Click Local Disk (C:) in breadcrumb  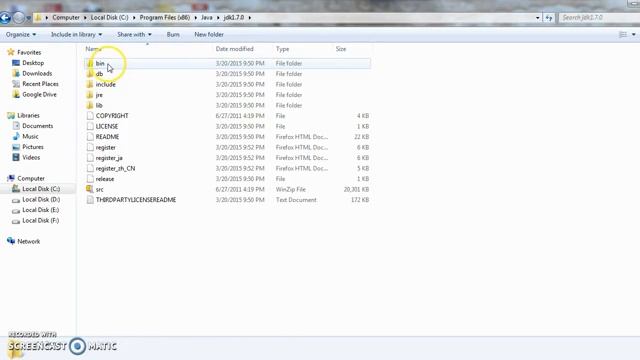coord(109,18)
